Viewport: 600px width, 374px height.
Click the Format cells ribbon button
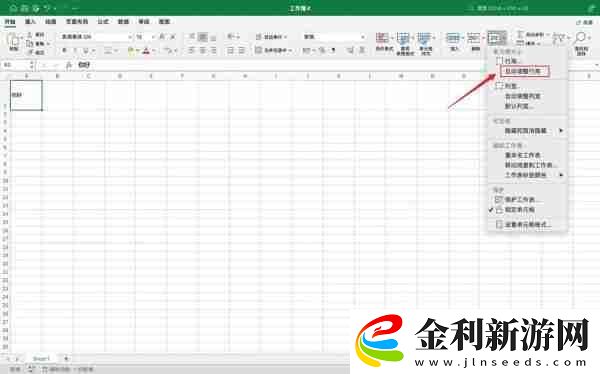coord(497,38)
